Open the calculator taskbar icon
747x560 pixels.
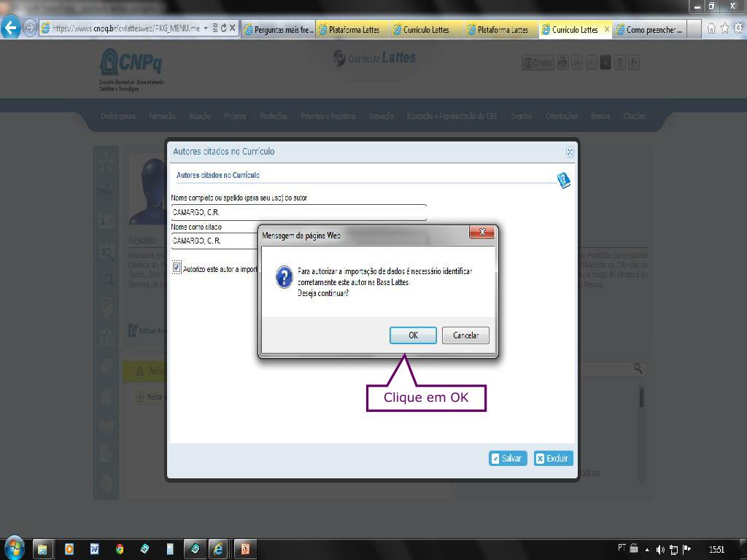170,549
